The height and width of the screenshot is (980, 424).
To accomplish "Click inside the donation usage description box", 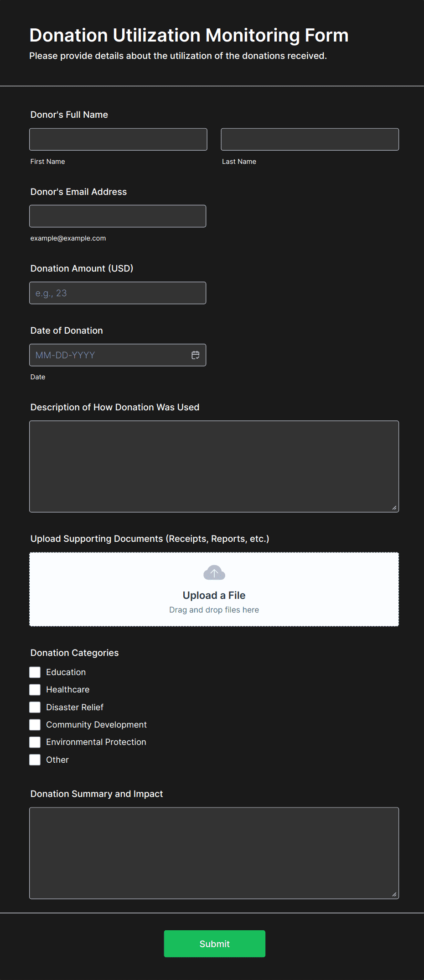I will point(214,466).
